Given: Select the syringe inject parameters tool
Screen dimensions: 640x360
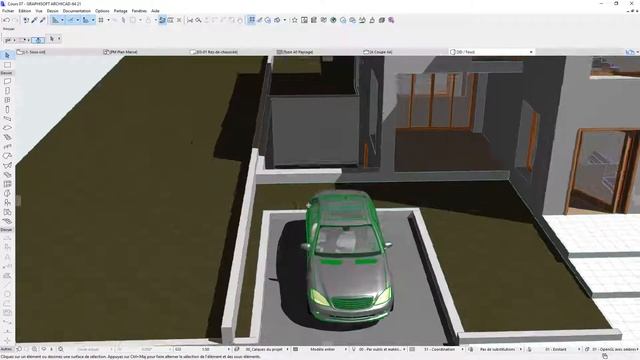Looking at the screenshot, I should point(42,20).
